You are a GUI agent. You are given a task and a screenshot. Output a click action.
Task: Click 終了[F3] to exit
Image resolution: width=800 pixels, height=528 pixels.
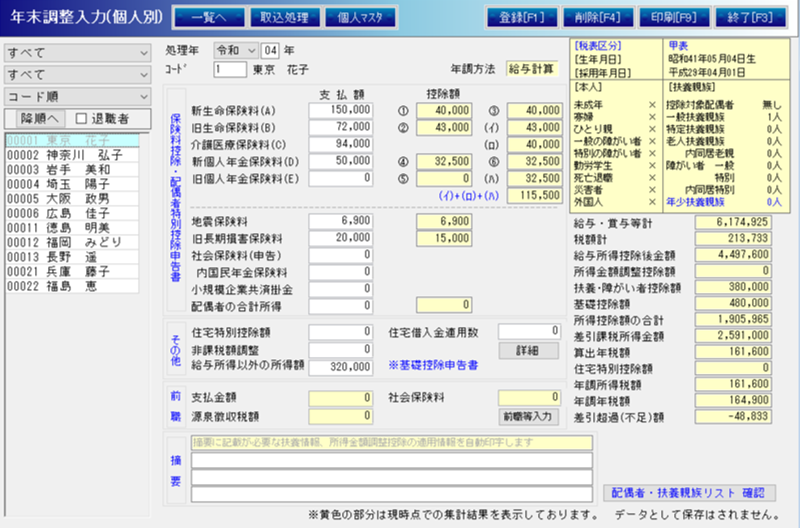pos(748,17)
